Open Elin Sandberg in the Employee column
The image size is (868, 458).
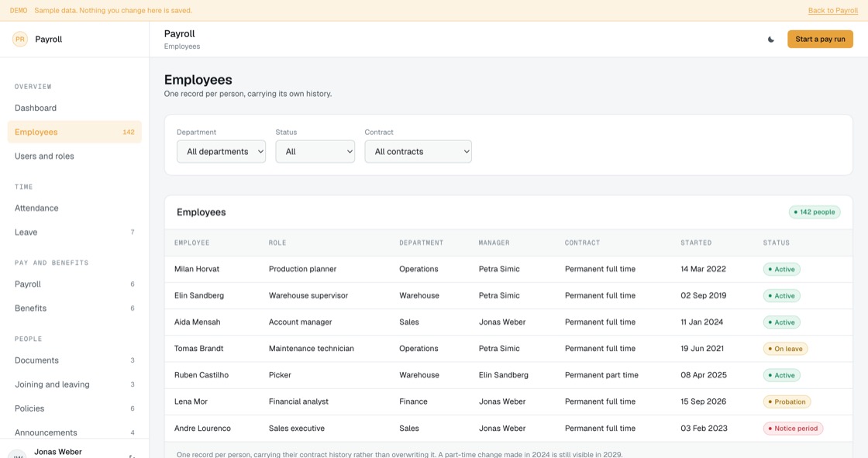[x=198, y=296]
